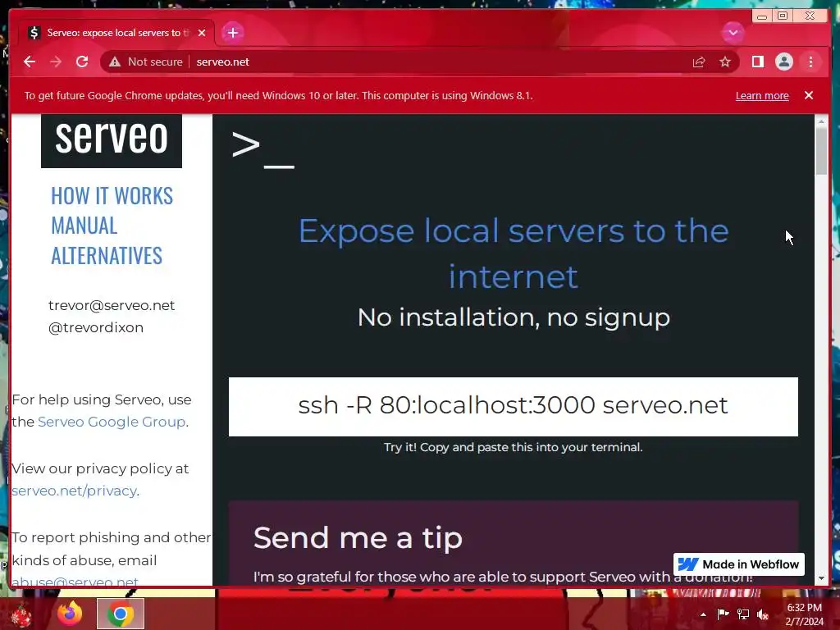The height and width of the screenshot is (630, 840).
Task: Click the Chrome taskbar icon
Action: click(x=121, y=614)
